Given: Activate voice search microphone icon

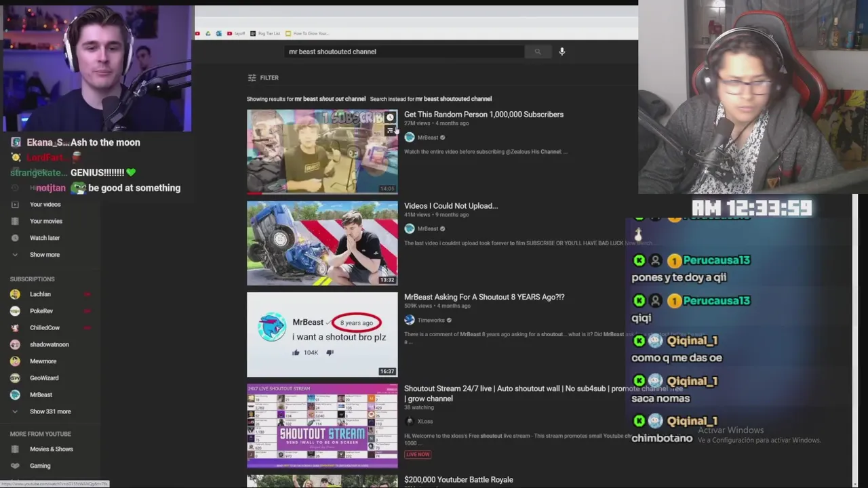Looking at the screenshot, I should coord(561,52).
